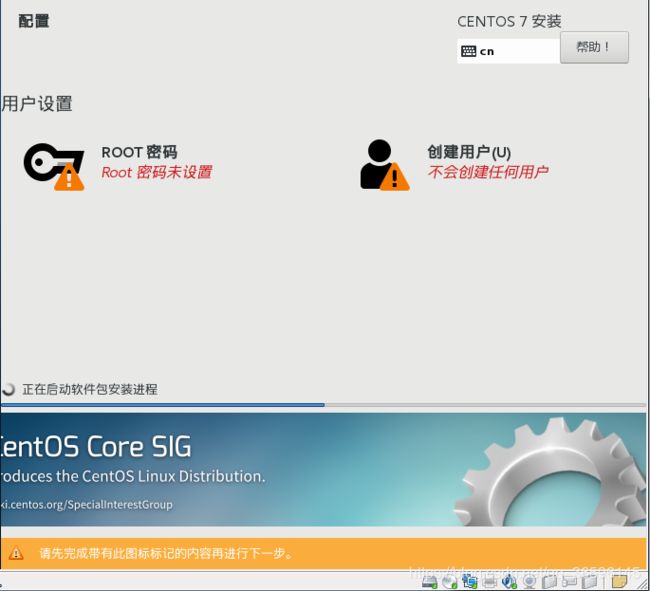This screenshot has width=650, height=591.
Task: Click the red text '不会创建任何用户'
Action: 488,172
